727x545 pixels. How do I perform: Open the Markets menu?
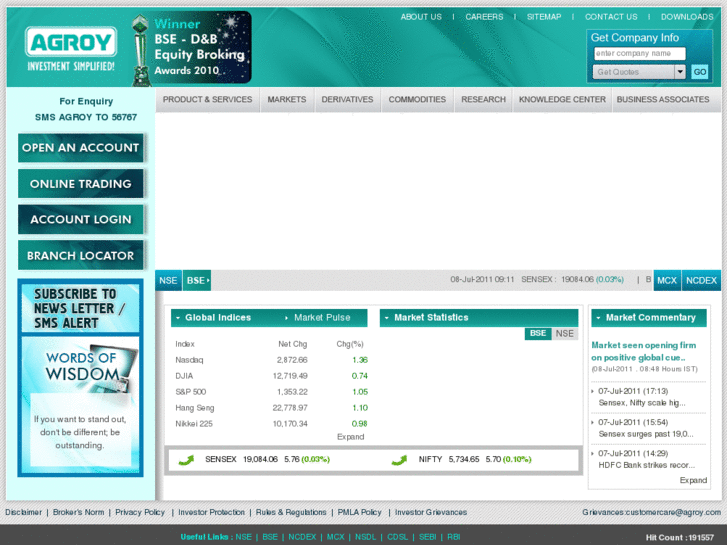tap(287, 99)
